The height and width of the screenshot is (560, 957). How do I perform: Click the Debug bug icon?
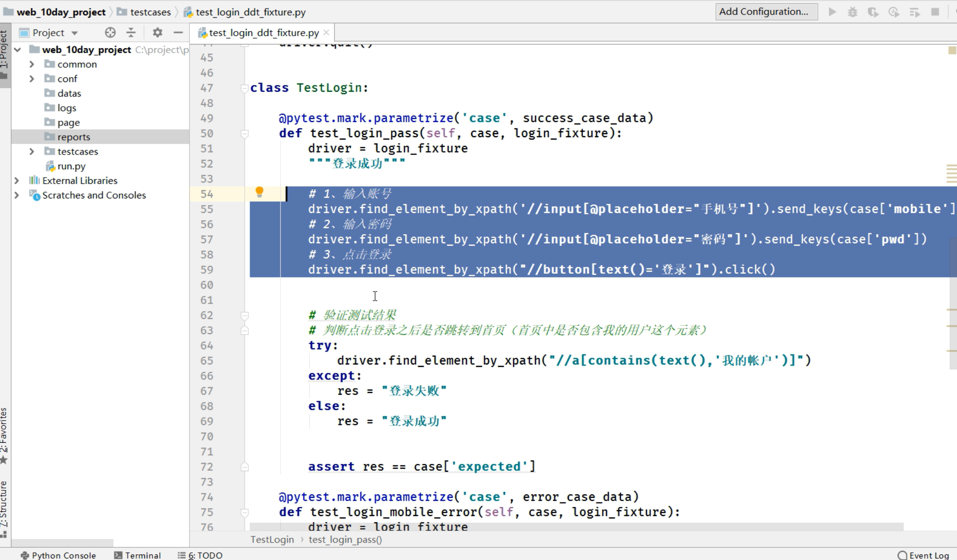(x=853, y=12)
